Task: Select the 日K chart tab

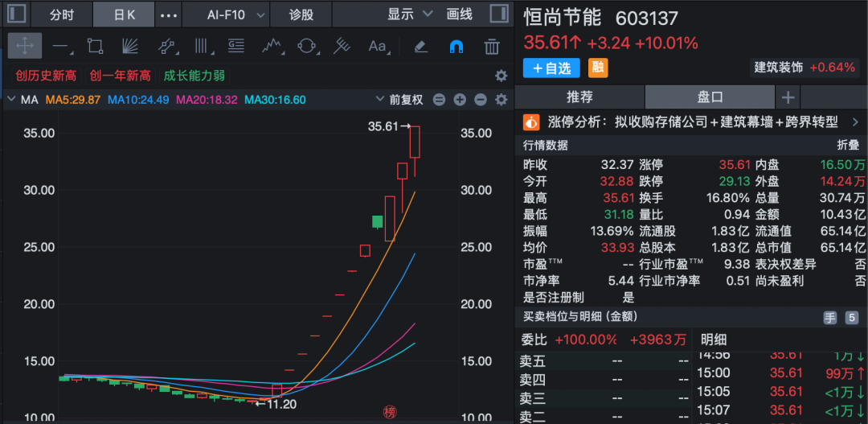Action: click(124, 14)
